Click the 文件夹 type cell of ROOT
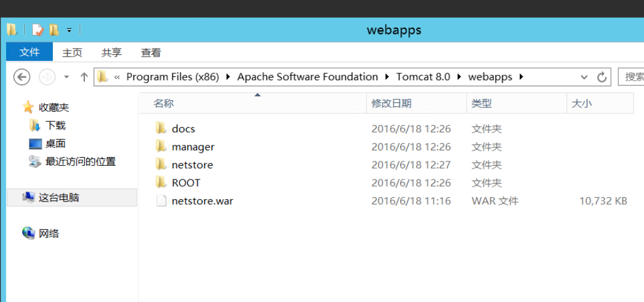The image size is (644, 302). tap(487, 183)
